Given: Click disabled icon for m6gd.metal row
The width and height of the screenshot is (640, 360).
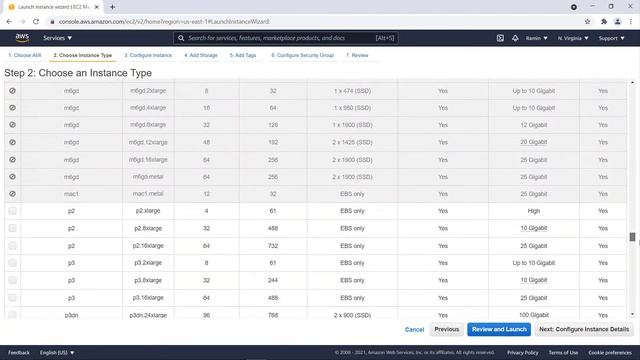Looking at the screenshot, I should coord(13,177).
